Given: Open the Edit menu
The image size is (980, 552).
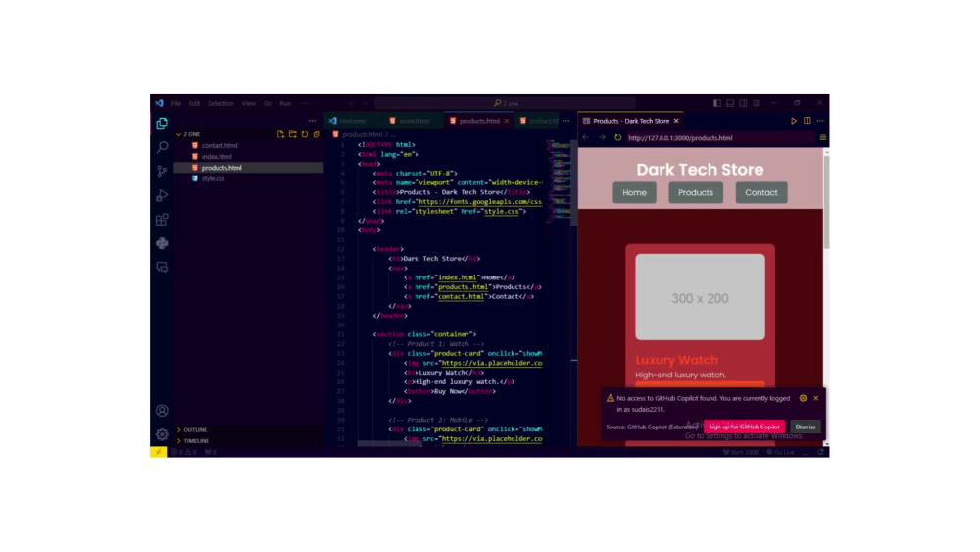Looking at the screenshot, I should click(194, 103).
